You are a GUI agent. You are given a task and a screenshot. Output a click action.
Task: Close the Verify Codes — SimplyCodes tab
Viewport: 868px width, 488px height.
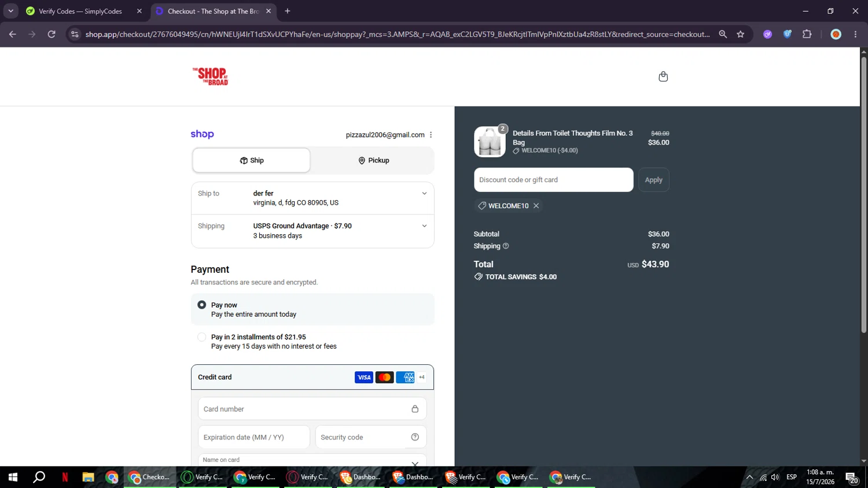pos(139,11)
